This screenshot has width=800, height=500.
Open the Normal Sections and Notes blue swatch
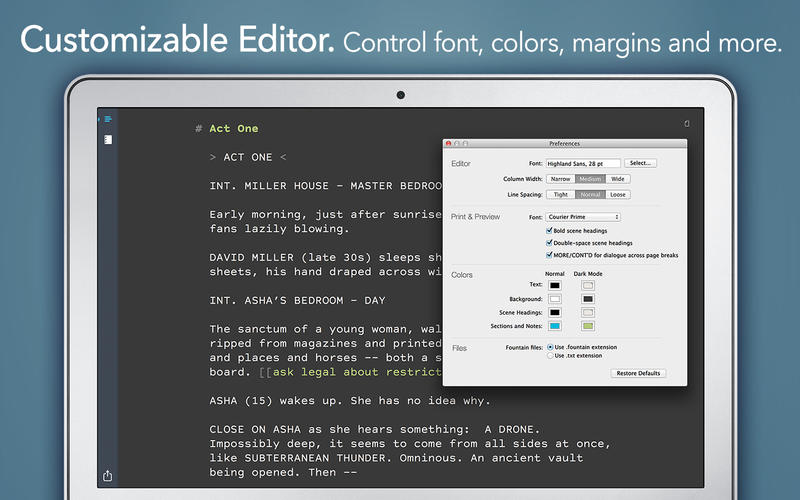tap(555, 326)
